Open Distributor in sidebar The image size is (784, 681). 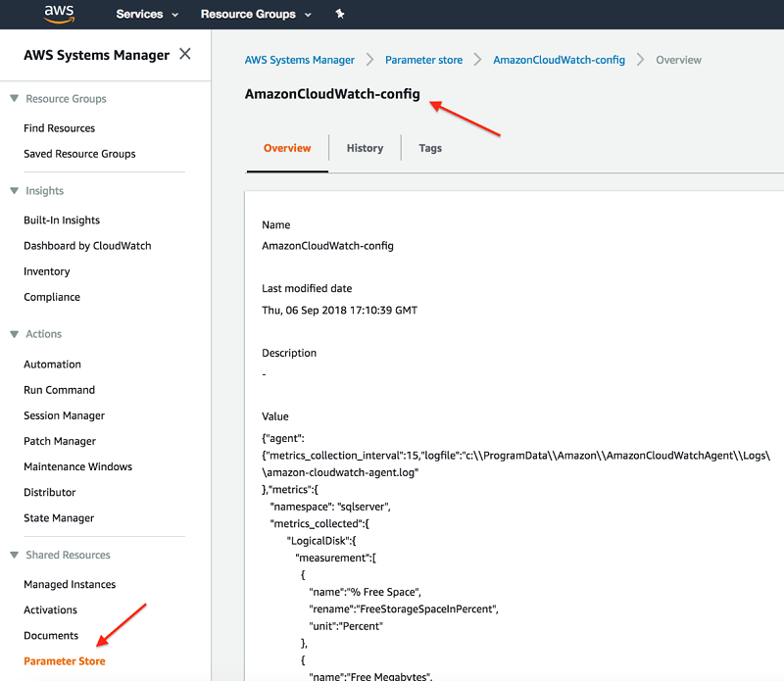50,492
